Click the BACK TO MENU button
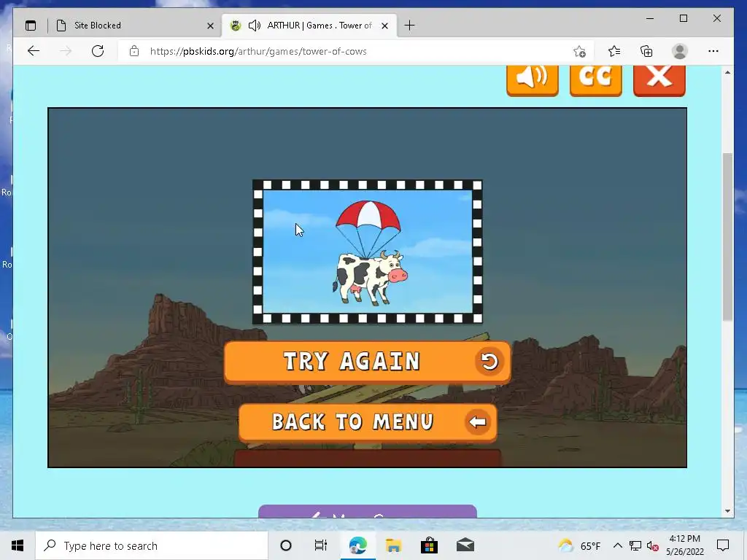 pos(368,422)
